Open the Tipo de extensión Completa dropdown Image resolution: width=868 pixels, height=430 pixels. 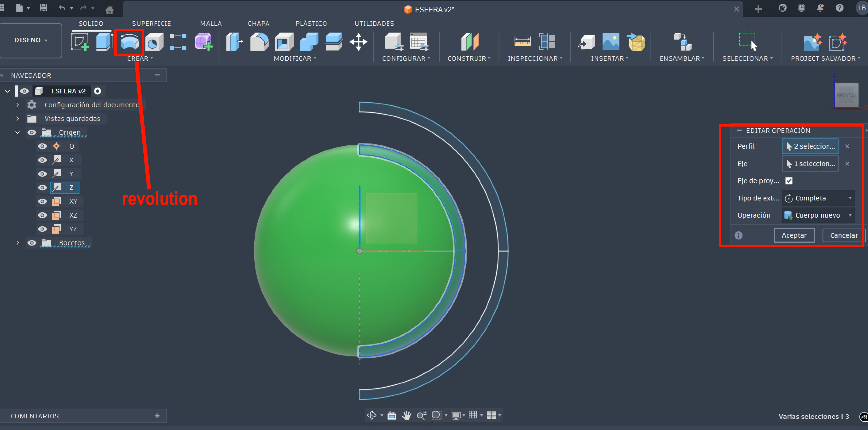click(x=818, y=198)
